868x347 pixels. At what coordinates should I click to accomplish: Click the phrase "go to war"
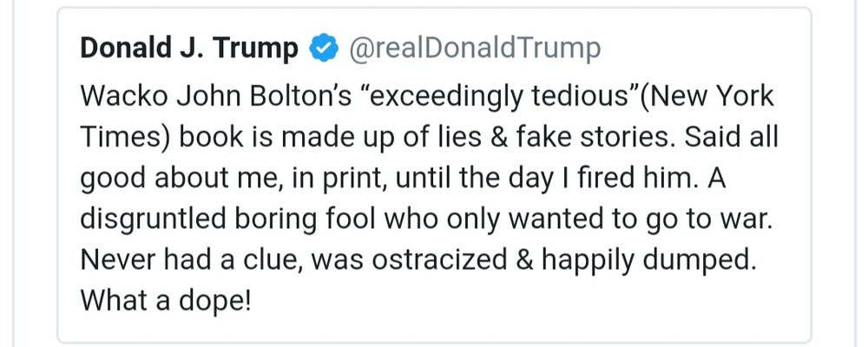[x=708, y=219]
